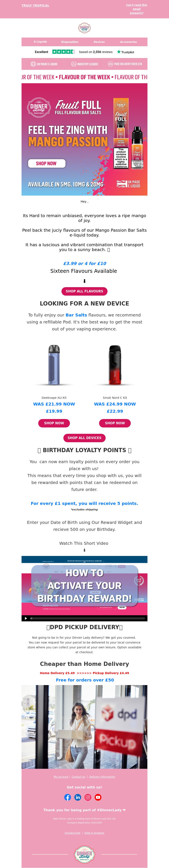Viewport: 169px width, 868px height.
Task: Open the YouTube social icon
Action: (98, 797)
